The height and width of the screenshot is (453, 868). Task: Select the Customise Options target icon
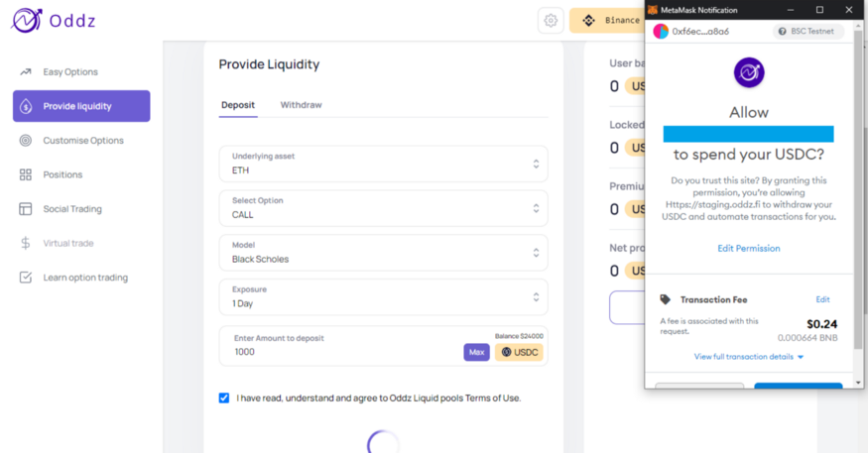click(x=26, y=141)
